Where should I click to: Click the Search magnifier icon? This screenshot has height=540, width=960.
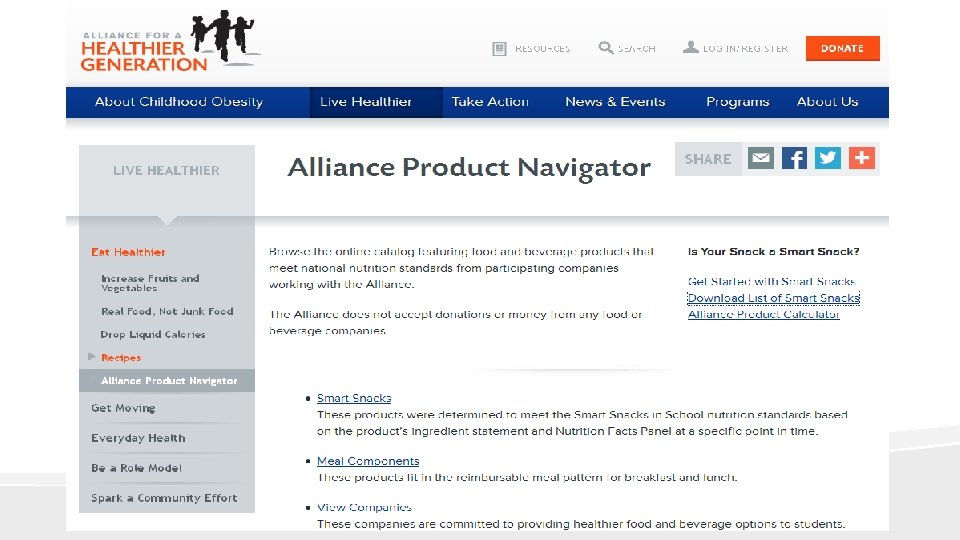pos(606,48)
